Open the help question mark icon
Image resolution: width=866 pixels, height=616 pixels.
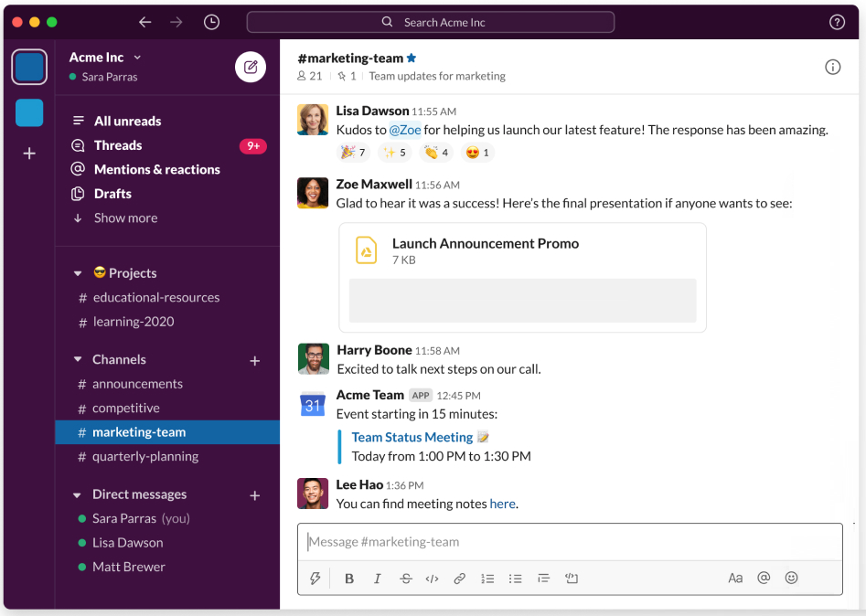click(837, 22)
